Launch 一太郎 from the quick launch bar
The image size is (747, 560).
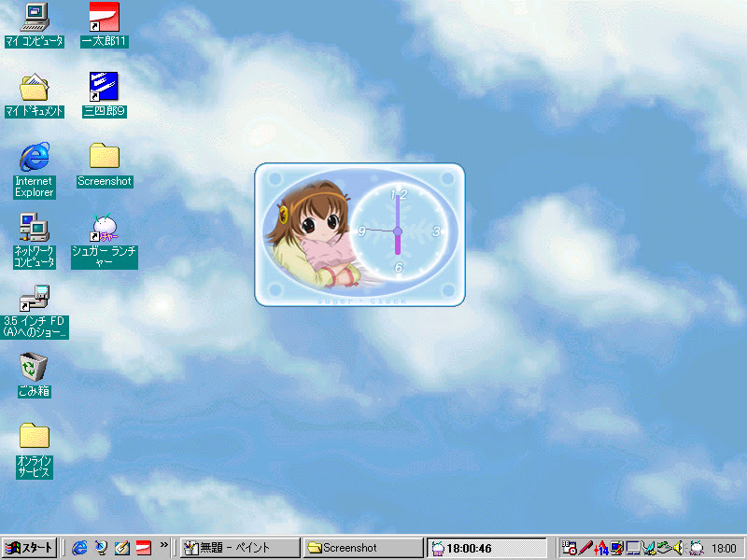[144, 548]
